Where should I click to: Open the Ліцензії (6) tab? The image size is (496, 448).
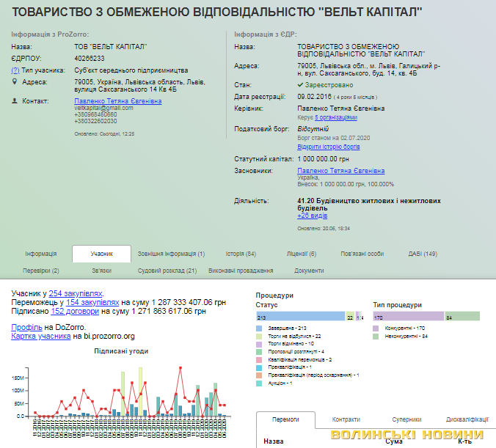coord(302,254)
